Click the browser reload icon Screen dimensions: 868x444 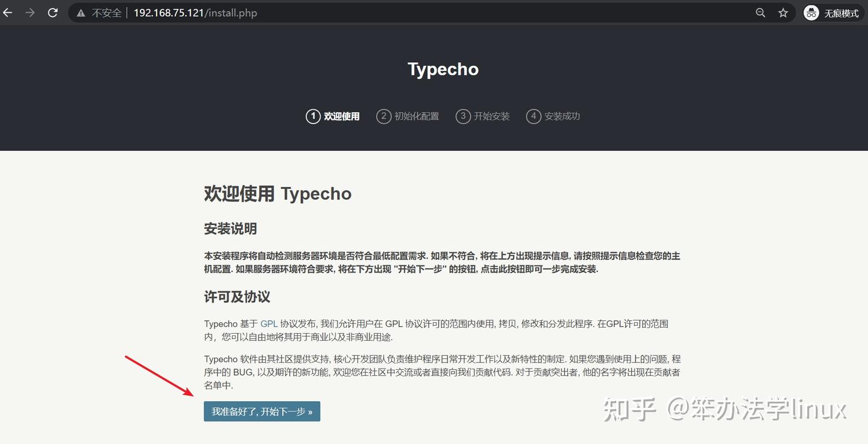point(52,12)
